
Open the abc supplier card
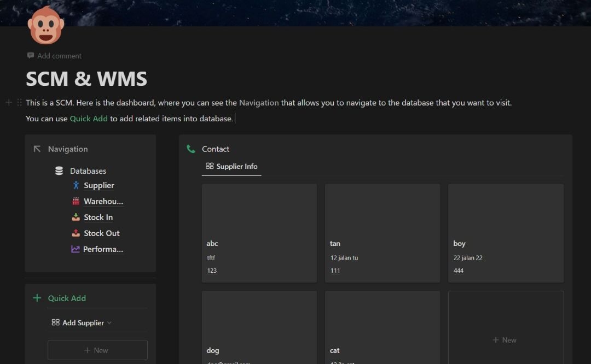click(x=259, y=233)
